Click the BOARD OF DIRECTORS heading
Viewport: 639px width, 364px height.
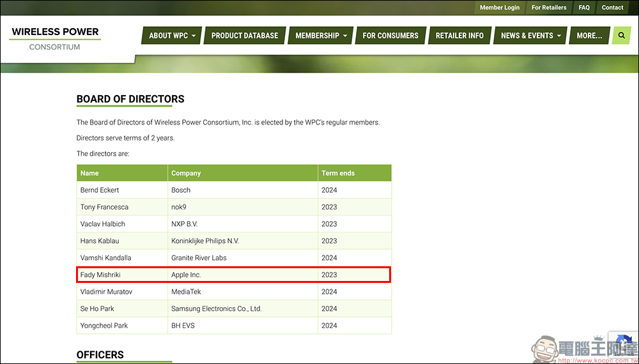point(130,99)
